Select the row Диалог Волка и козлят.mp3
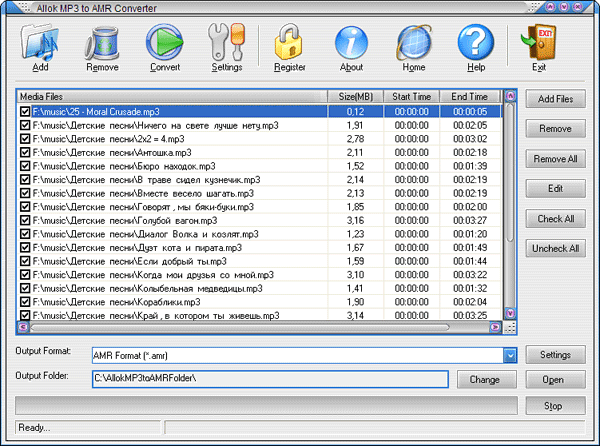This screenshot has width=600, height=446. coord(260,234)
